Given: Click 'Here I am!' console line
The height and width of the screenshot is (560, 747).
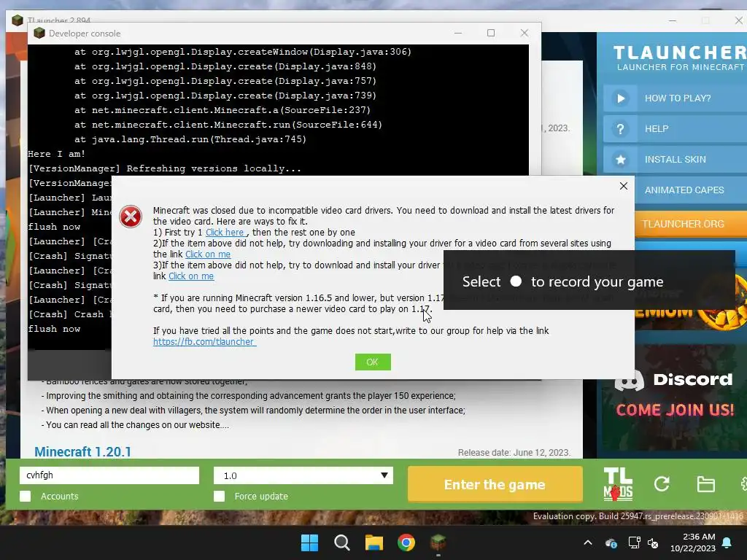Looking at the screenshot, I should coord(57,154).
